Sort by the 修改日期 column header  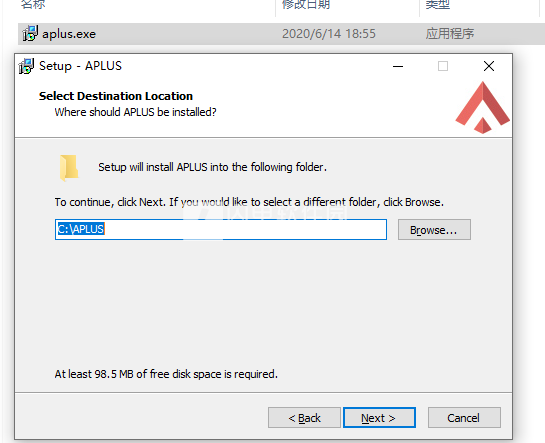(x=306, y=5)
